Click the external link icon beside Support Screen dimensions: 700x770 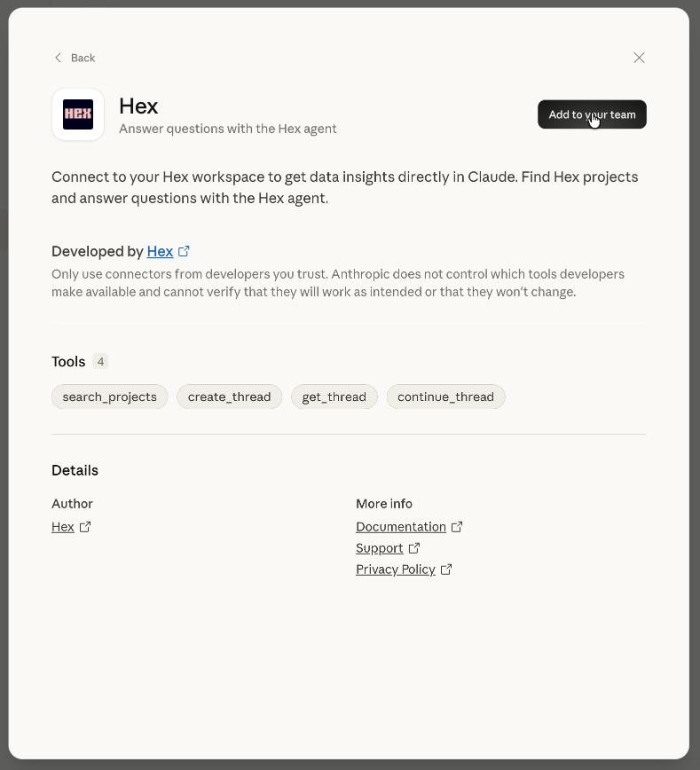[414, 548]
